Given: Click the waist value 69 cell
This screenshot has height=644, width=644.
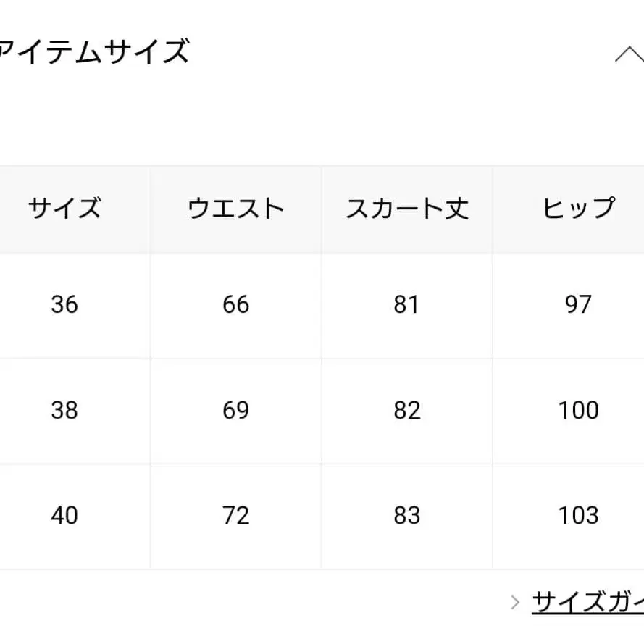Looking at the screenshot, I should click(x=235, y=410).
